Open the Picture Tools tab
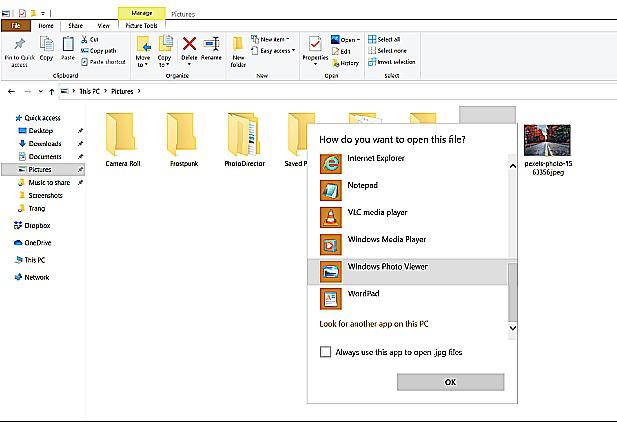 pyautogui.click(x=141, y=26)
